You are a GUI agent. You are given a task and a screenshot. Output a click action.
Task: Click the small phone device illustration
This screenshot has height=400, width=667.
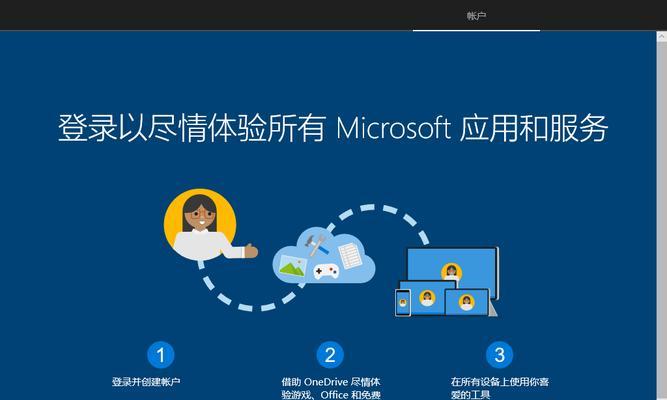[403, 303]
